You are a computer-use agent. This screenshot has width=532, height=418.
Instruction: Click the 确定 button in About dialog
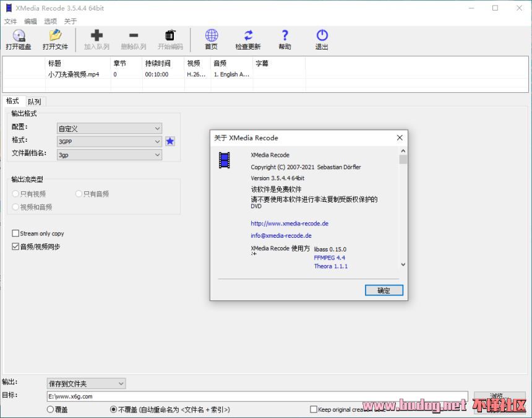384,290
